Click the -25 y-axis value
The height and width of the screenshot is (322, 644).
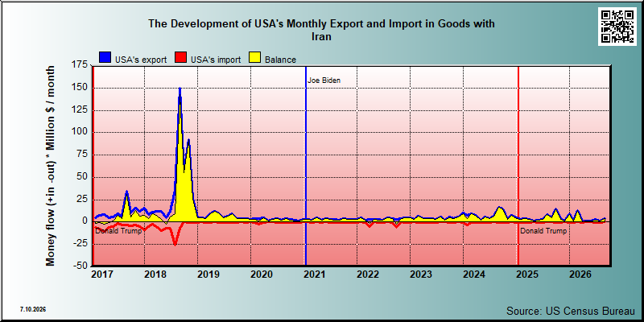click(81, 243)
